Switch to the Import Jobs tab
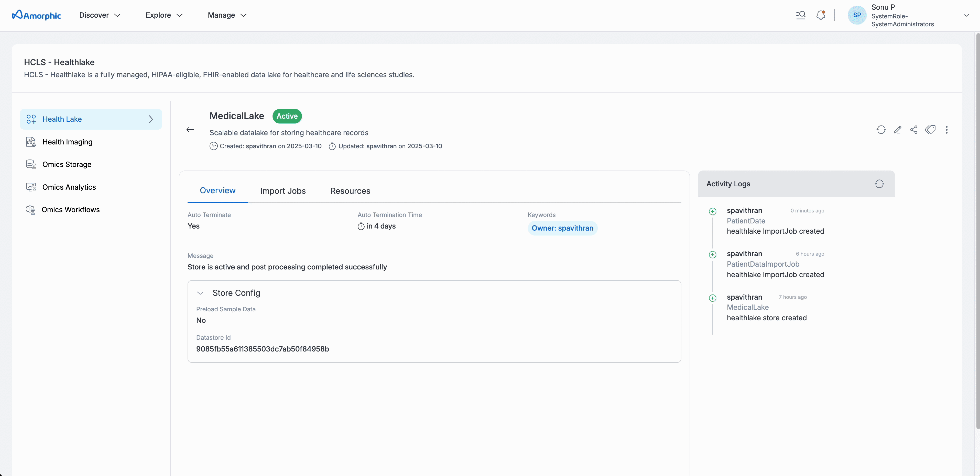980x476 pixels. (283, 191)
